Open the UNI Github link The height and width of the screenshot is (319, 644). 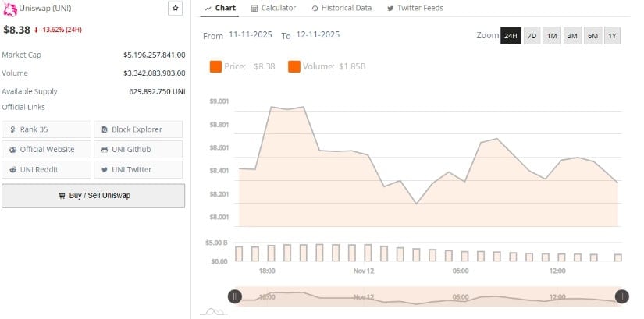coord(138,150)
